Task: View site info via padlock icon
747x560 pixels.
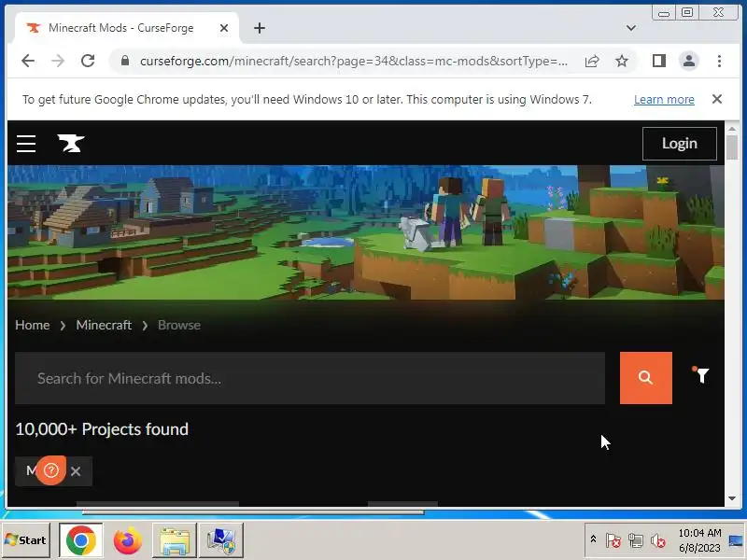Action: click(x=125, y=61)
